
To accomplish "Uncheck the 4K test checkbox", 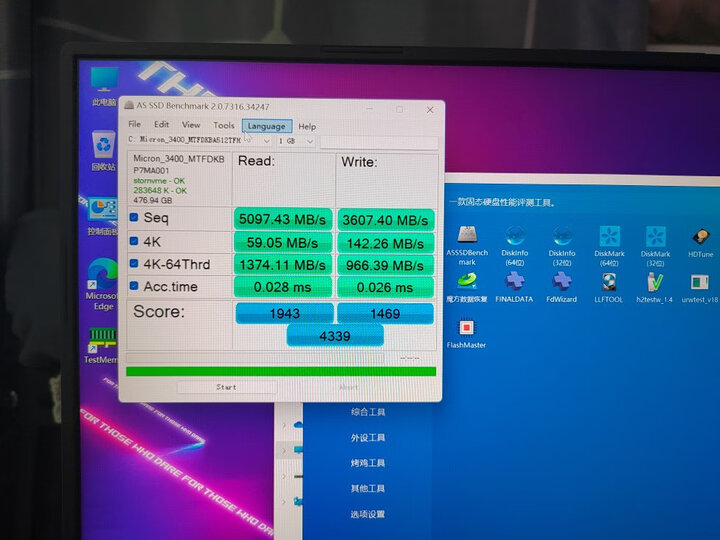I will (x=134, y=241).
